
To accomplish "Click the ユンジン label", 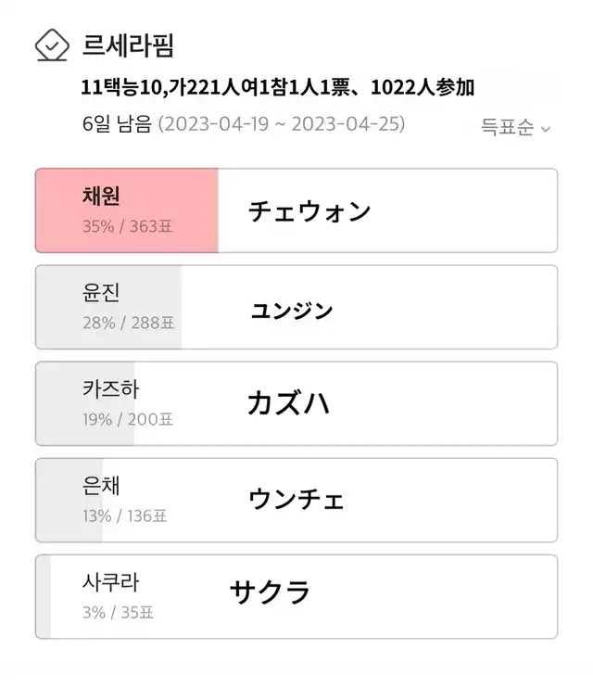I will point(292,311).
